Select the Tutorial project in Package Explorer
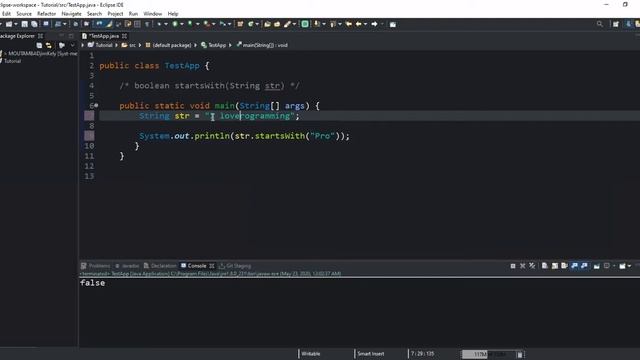This screenshot has width=640, height=360. point(12,61)
